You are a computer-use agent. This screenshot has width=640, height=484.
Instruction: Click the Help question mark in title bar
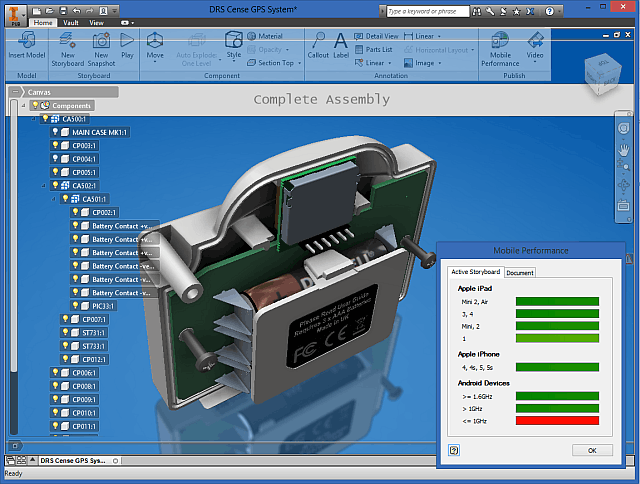pyautogui.click(x=549, y=11)
